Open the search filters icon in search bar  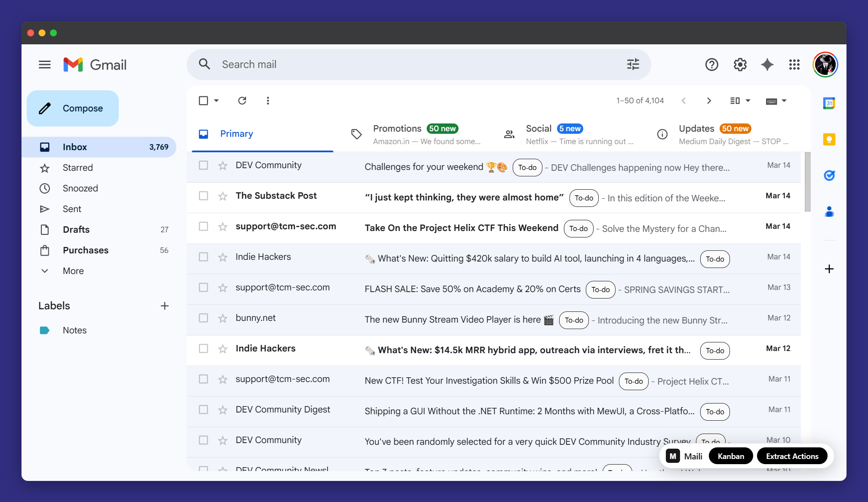click(632, 64)
